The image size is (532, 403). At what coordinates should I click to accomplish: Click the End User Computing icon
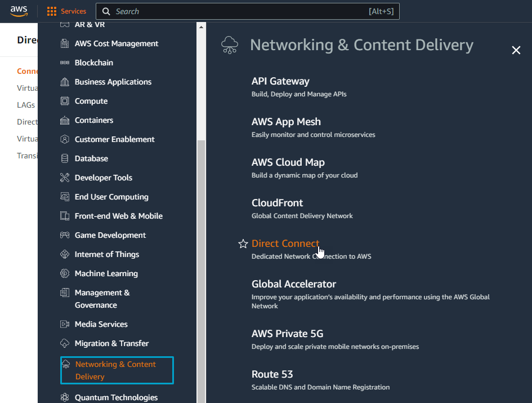(x=65, y=197)
